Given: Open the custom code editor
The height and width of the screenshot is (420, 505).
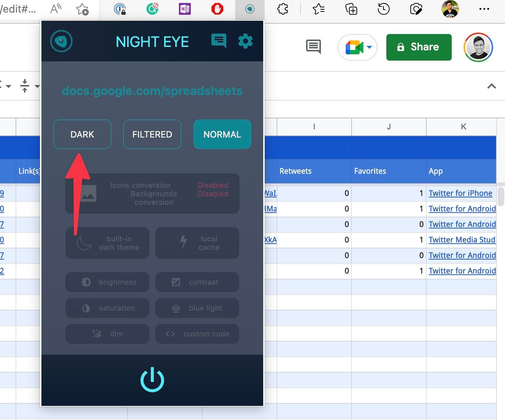Looking at the screenshot, I should [197, 334].
